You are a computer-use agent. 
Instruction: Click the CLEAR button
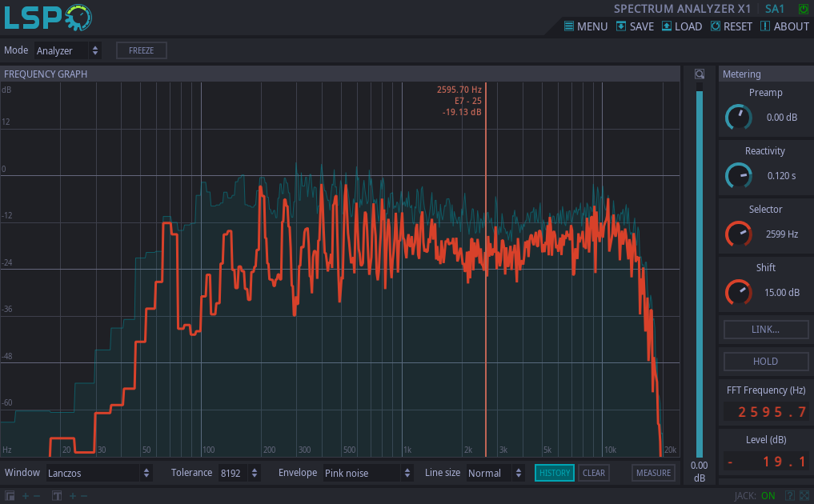[x=593, y=473]
